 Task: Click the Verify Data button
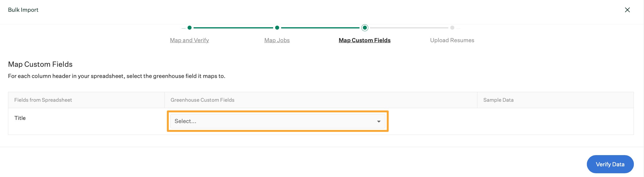click(x=610, y=164)
